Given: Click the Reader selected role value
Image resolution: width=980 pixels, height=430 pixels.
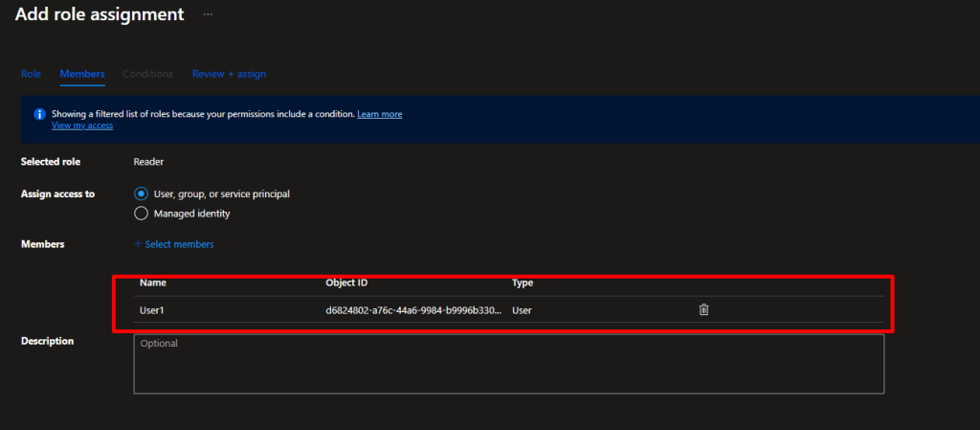Looking at the screenshot, I should point(148,162).
